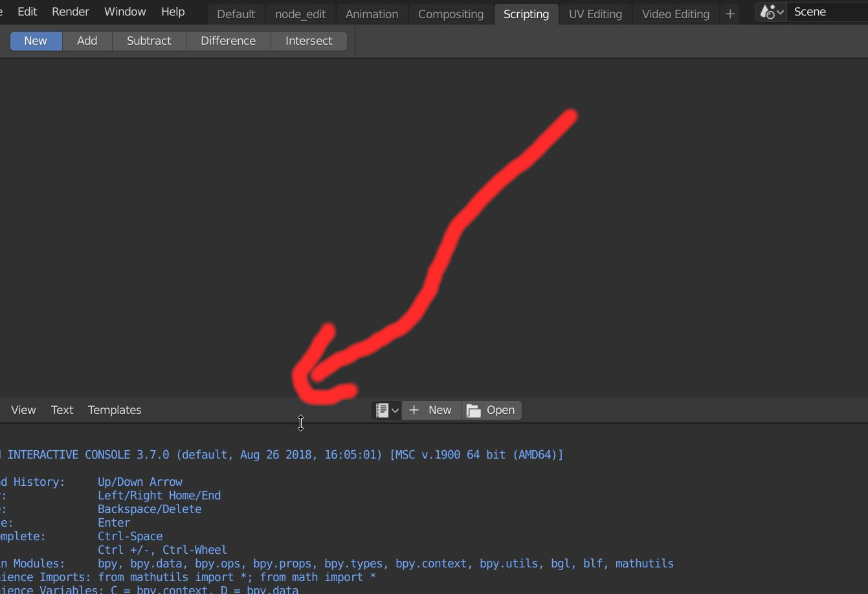Click the 'Up/Down Arrow' console text
868x594 pixels.
[x=140, y=482]
